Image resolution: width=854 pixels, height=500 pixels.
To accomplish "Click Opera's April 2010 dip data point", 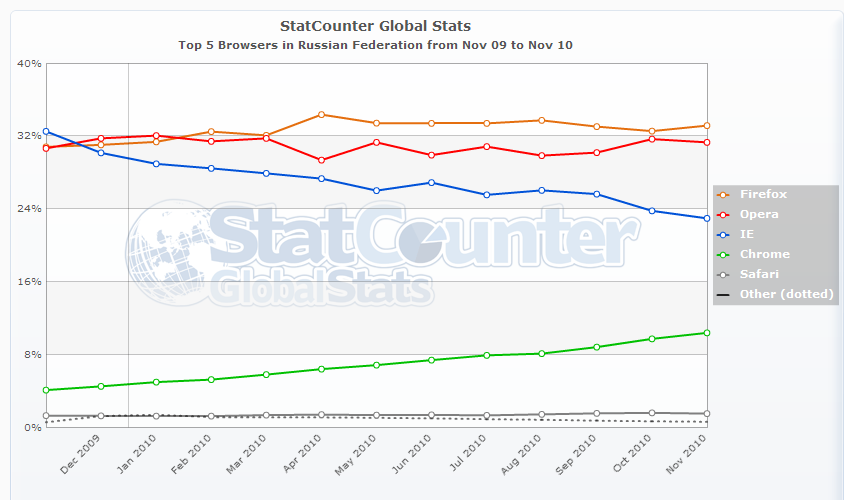I will tap(321, 160).
